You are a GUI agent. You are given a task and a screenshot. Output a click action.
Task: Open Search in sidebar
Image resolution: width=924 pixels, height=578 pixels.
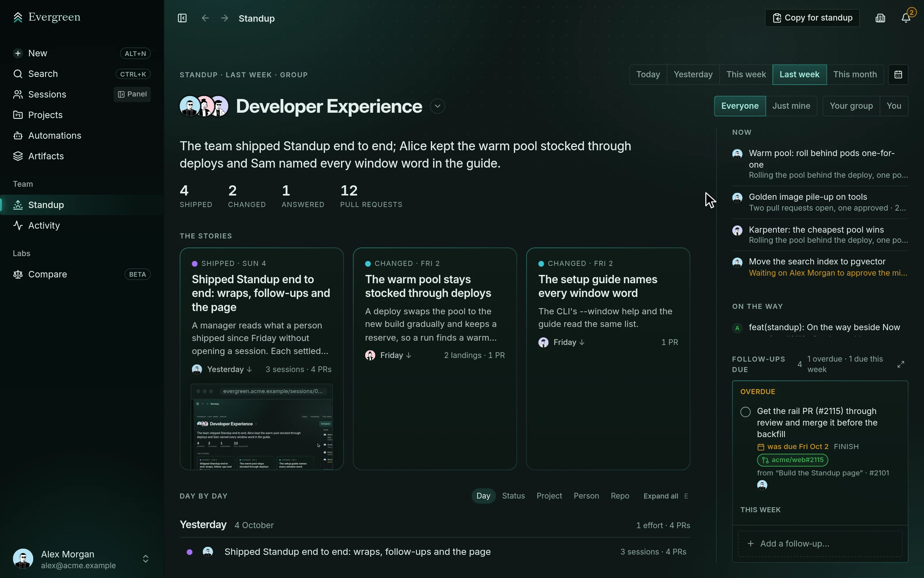pos(82,74)
